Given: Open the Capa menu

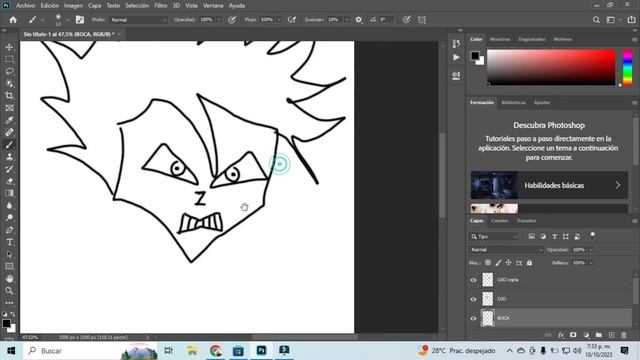Looking at the screenshot, I should (95, 6).
